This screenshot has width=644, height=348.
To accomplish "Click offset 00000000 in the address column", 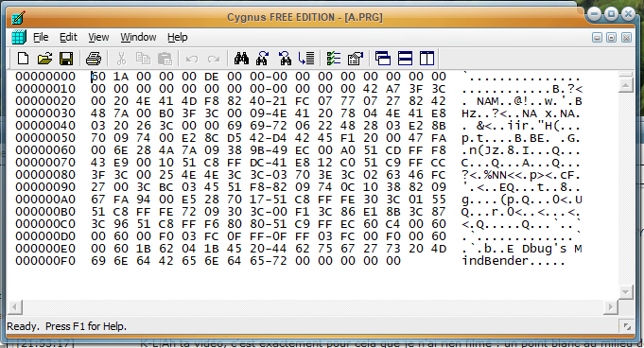I will click(45, 77).
